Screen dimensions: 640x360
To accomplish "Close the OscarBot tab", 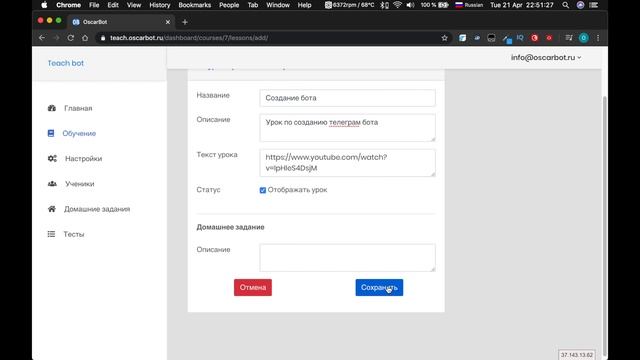I will point(168,22).
